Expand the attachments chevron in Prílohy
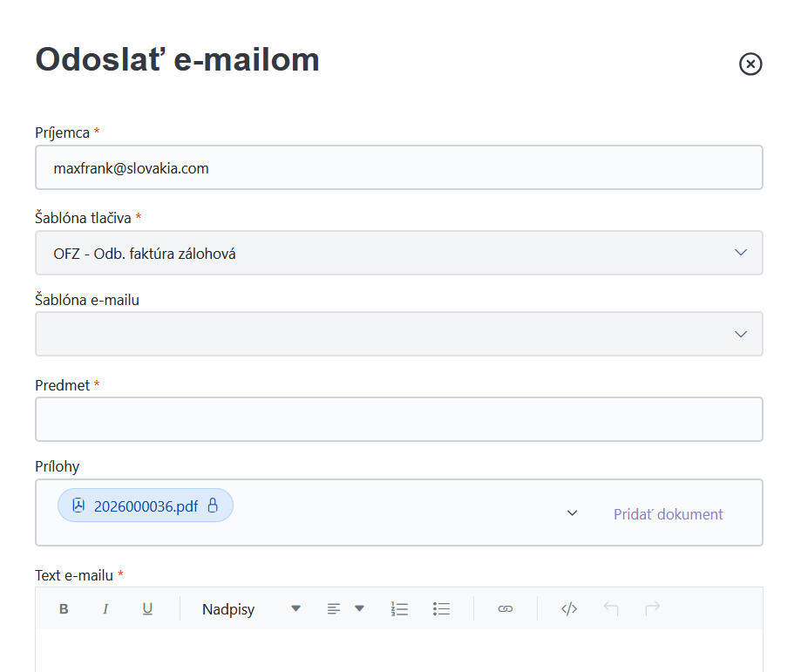801x672 pixels. 572,512
